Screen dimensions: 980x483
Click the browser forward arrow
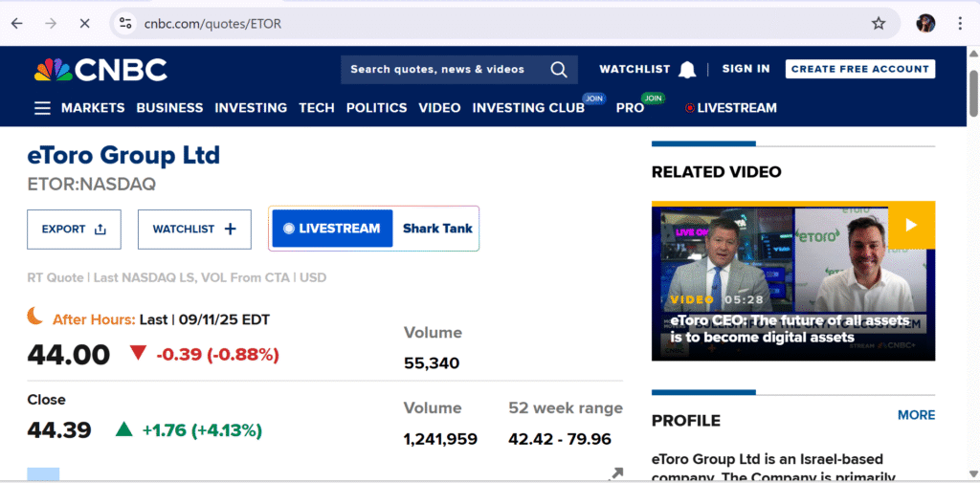click(52, 24)
